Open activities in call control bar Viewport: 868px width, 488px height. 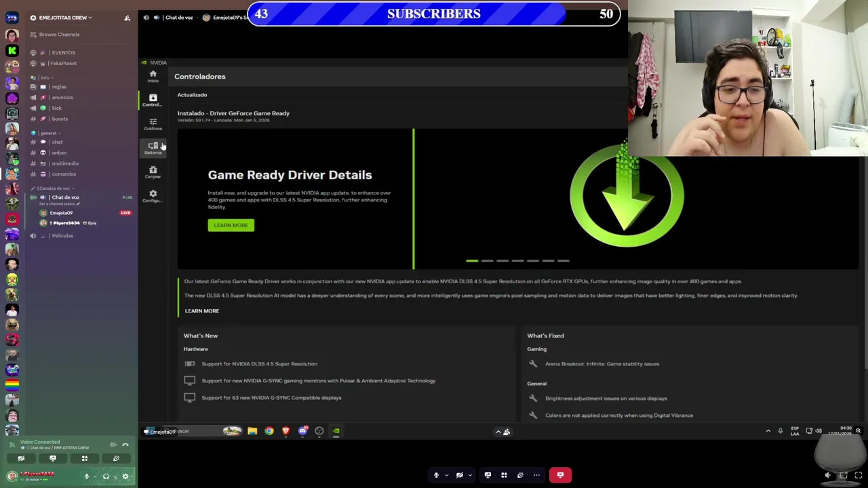tap(504, 475)
